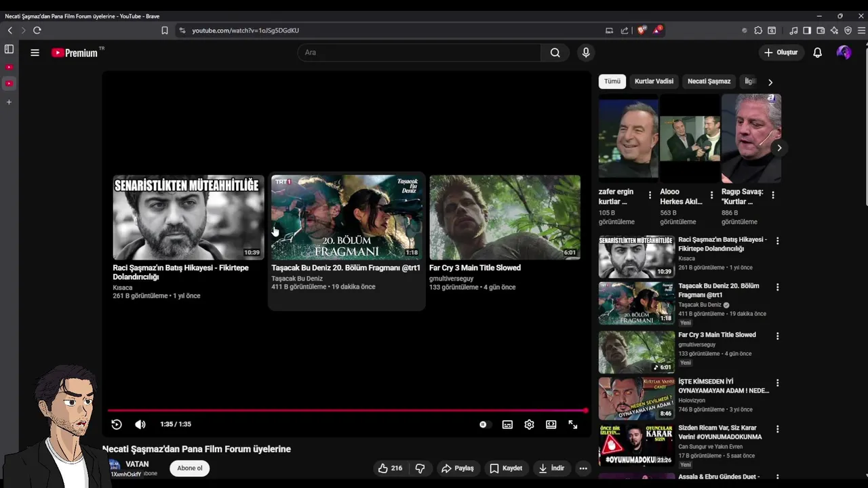Open Brave VPN shield icon

click(848, 30)
